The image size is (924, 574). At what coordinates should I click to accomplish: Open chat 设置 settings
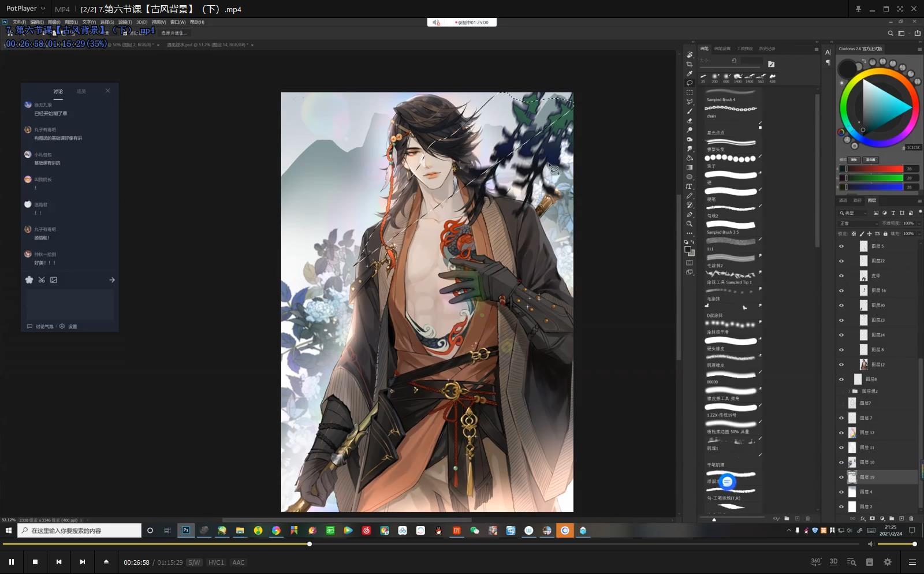[x=68, y=327]
